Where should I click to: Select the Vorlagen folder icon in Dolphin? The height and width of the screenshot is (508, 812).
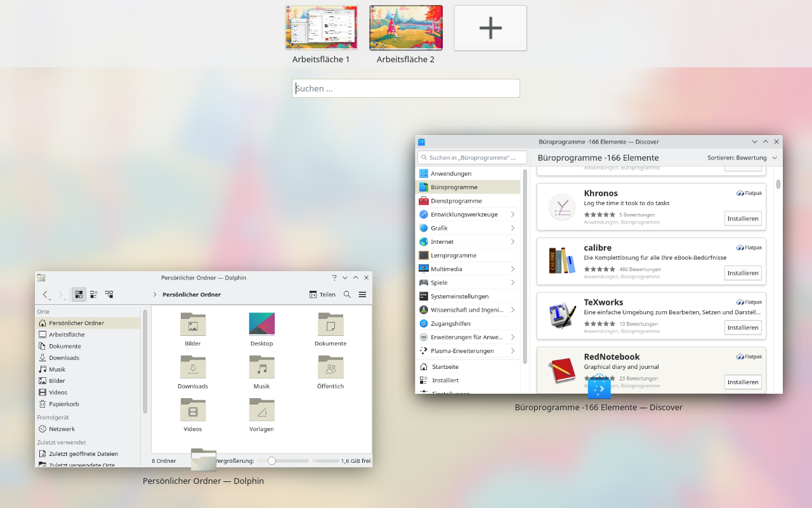[261, 410]
